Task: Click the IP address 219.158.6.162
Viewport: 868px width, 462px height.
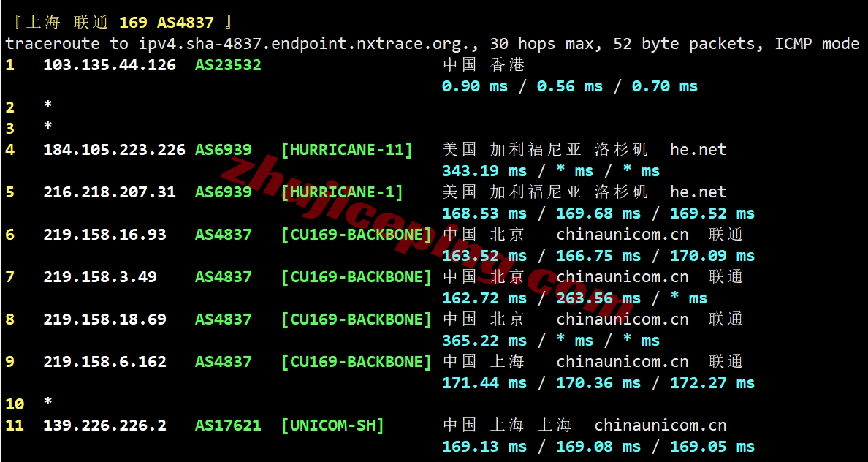Action: pos(104,362)
